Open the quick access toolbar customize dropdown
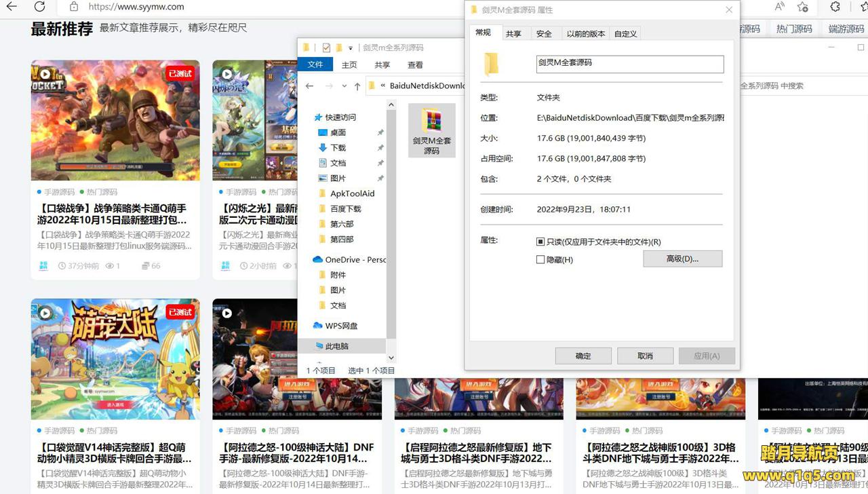This screenshot has width=868, height=494. tap(351, 48)
